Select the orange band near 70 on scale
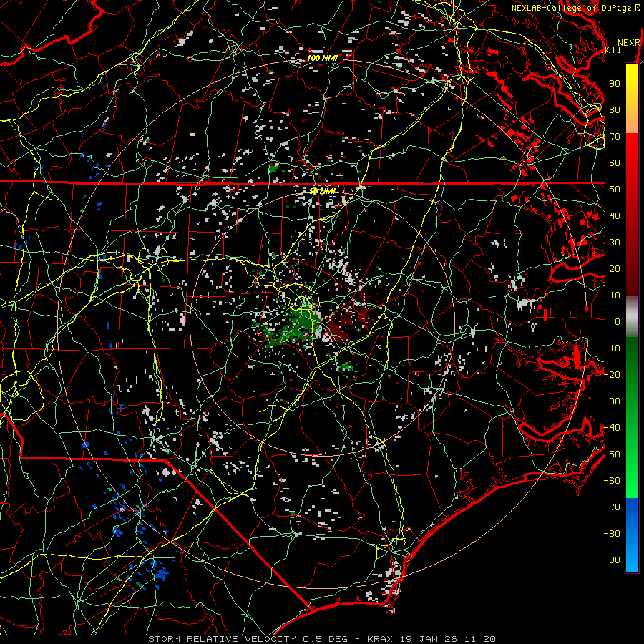This screenshot has height=644, width=644. (x=632, y=122)
